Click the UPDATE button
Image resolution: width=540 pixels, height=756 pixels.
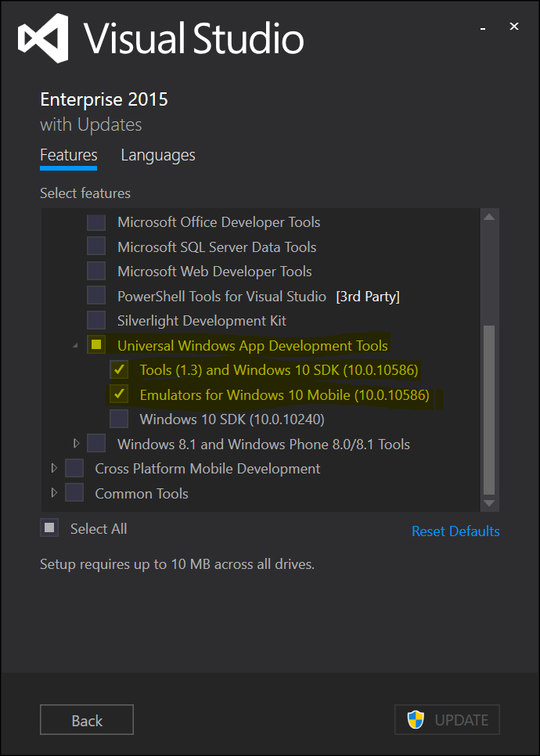pos(447,720)
